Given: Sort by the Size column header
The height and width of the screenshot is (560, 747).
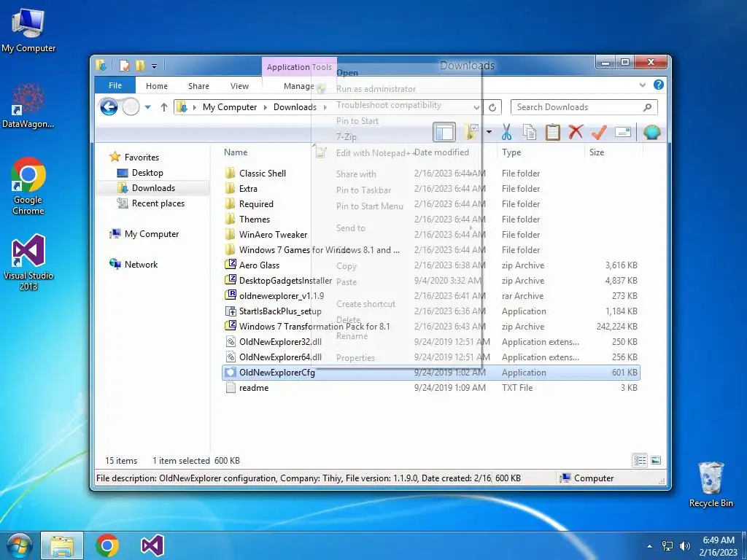Looking at the screenshot, I should (597, 152).
